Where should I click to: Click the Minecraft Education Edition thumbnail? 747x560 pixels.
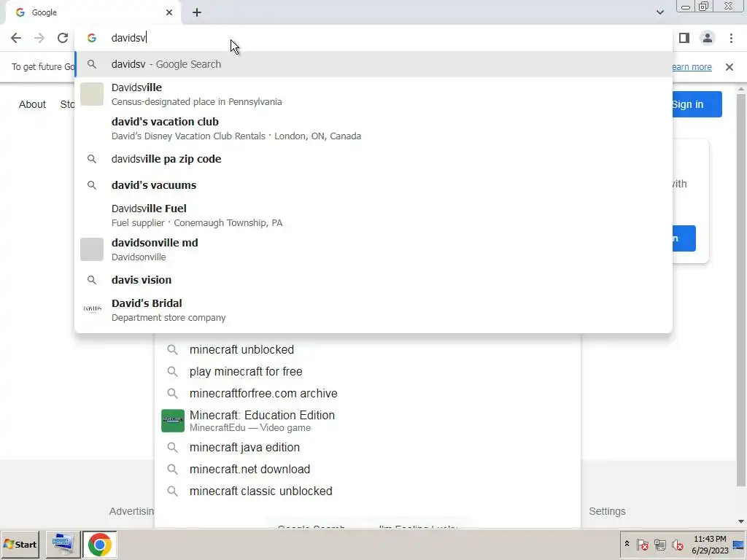[x=173, y=421]
